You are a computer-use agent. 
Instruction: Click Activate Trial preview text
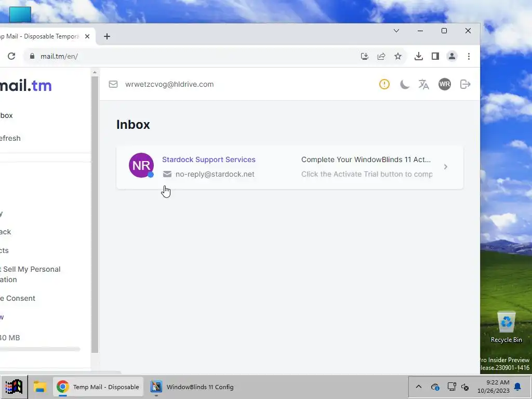(x=367, y=174)
